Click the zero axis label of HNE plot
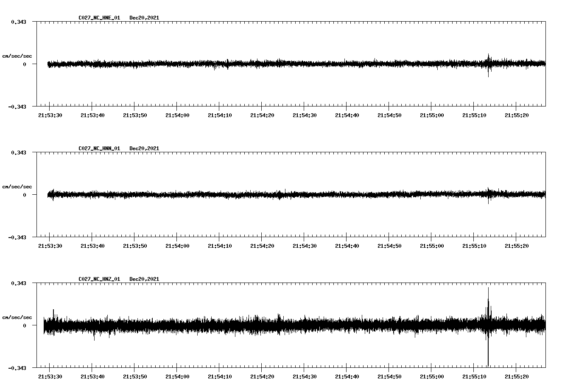 coord(25,64)
